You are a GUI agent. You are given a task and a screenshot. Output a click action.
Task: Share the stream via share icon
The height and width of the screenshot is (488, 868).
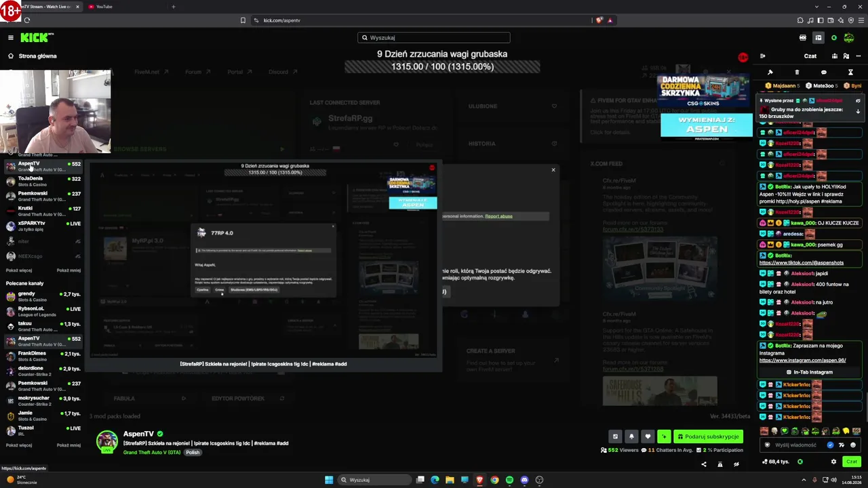(703, 464)
